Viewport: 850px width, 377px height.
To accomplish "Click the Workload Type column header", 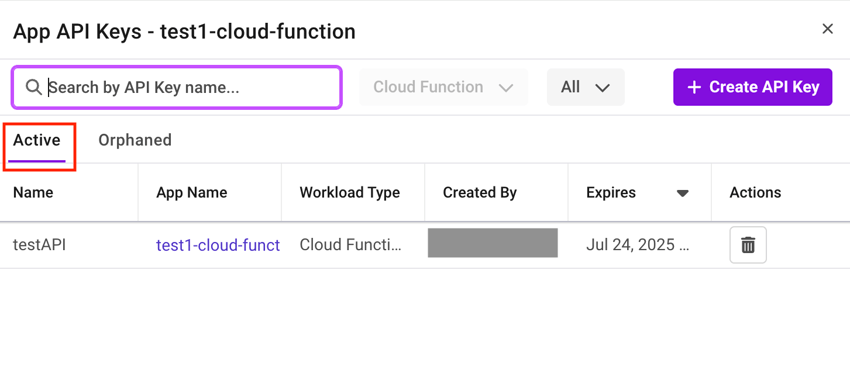I will pyautogui.click(x=350, y=193).
